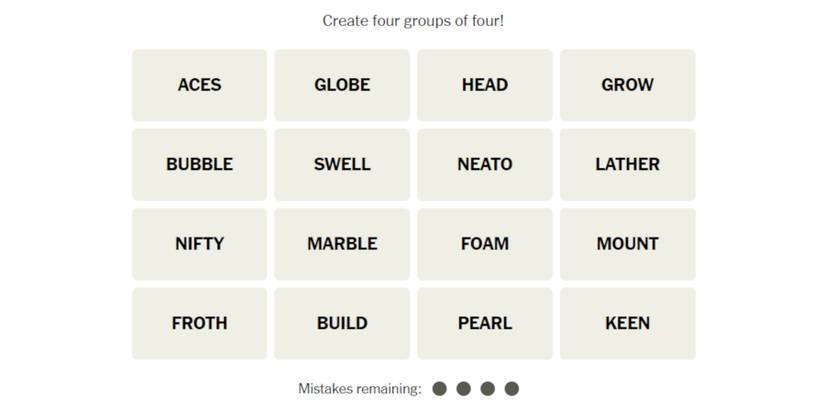Select the KEEN word tile
The height and width of the screenshot is (413, 825).
click(627, 323)
